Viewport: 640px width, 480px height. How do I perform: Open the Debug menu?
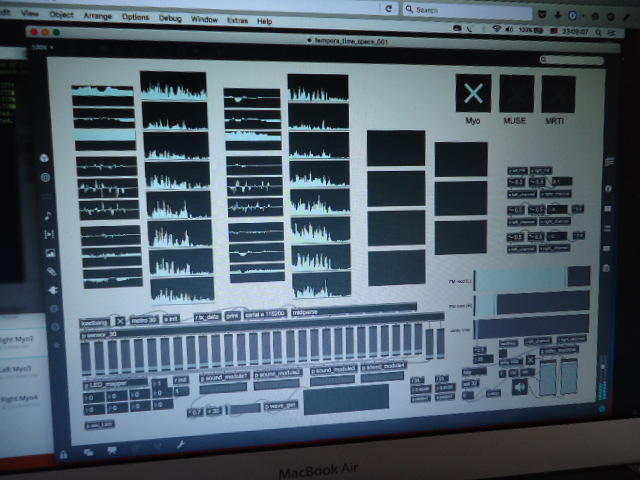tap(170, 18)
